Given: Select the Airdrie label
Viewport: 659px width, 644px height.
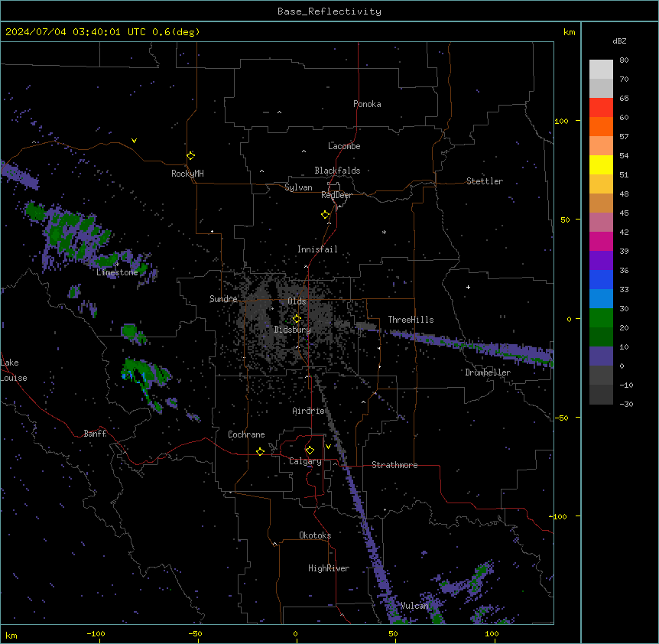Looking at the screenshot, I should [308, 411].
